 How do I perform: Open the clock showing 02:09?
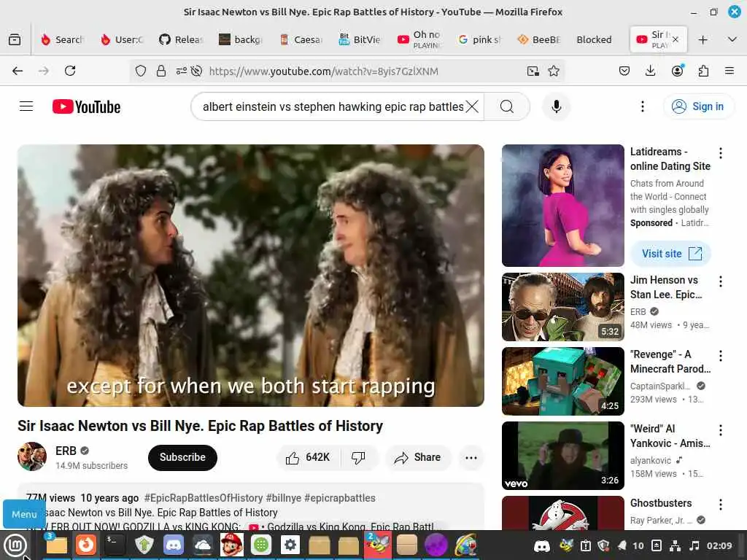coord(719,545)
